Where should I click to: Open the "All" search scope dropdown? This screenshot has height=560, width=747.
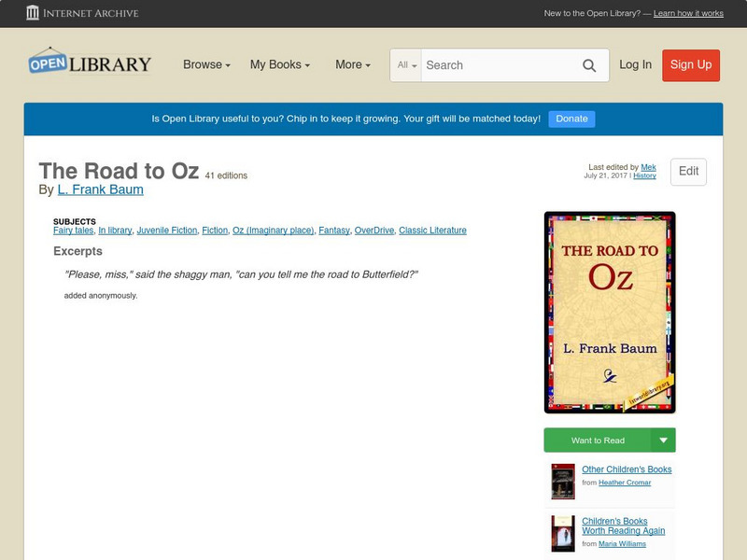(x=404, y=65)
